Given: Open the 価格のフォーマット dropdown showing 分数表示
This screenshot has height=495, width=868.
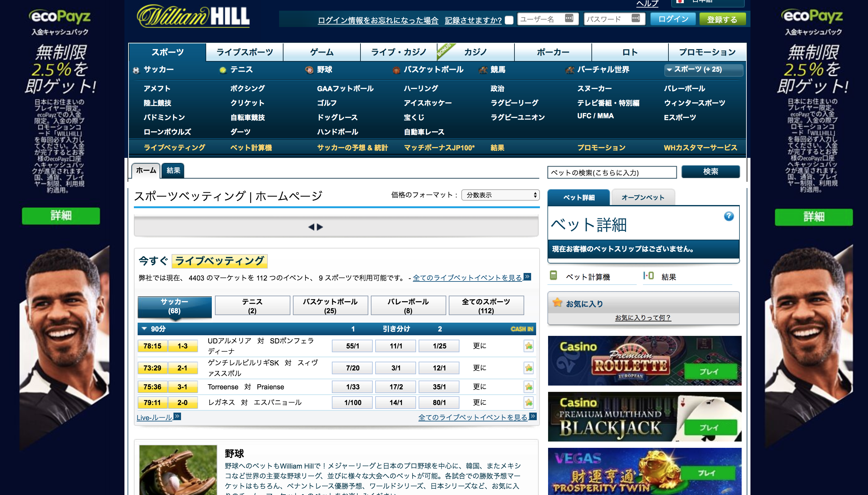Looking at the screenshot, I should tap(500, 195).
